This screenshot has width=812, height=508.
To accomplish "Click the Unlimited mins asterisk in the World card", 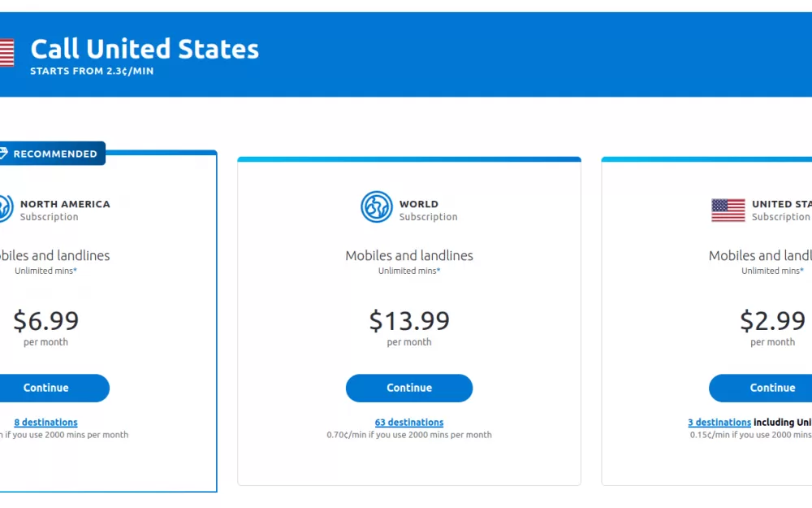I will [x=438, y=270].
